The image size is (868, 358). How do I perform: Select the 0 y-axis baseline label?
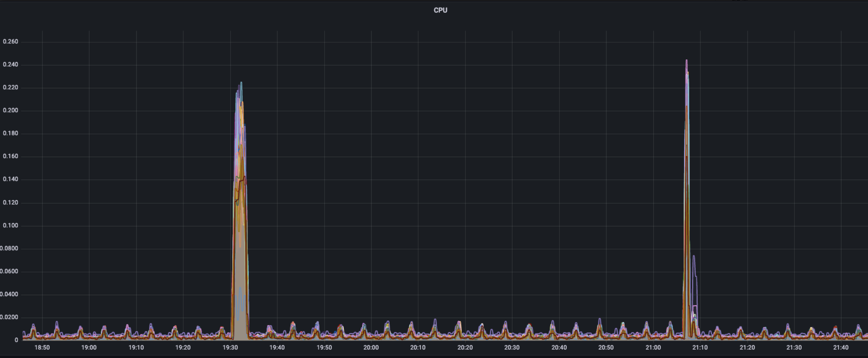coord(16,340)
